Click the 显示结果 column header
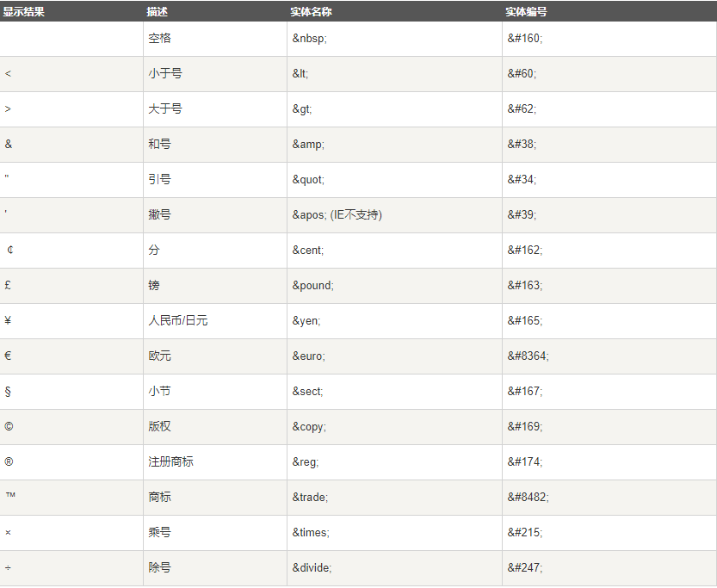Screen dimensions: 717x588 24,12
